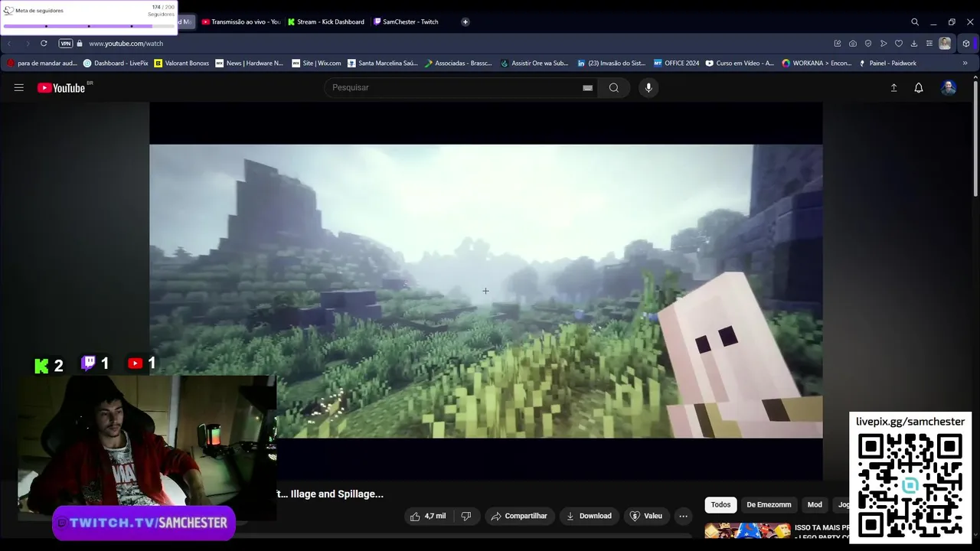Open Painel - Paidwork bookmark
Viewport: 980px width, 551px height.
tap(888, 64)
